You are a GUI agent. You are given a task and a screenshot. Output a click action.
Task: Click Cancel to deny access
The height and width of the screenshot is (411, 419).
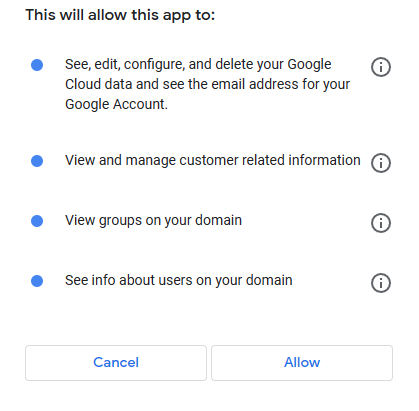point(116,363)
